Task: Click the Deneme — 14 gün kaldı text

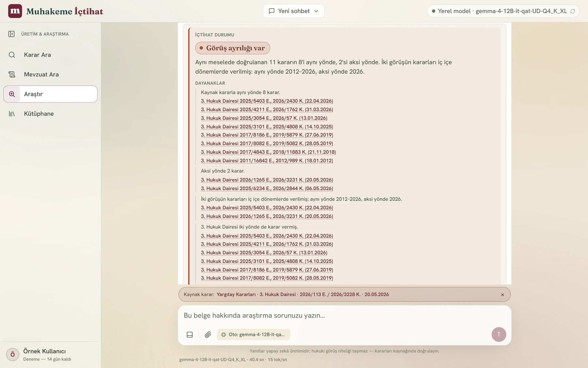Action: click(47, 359)
